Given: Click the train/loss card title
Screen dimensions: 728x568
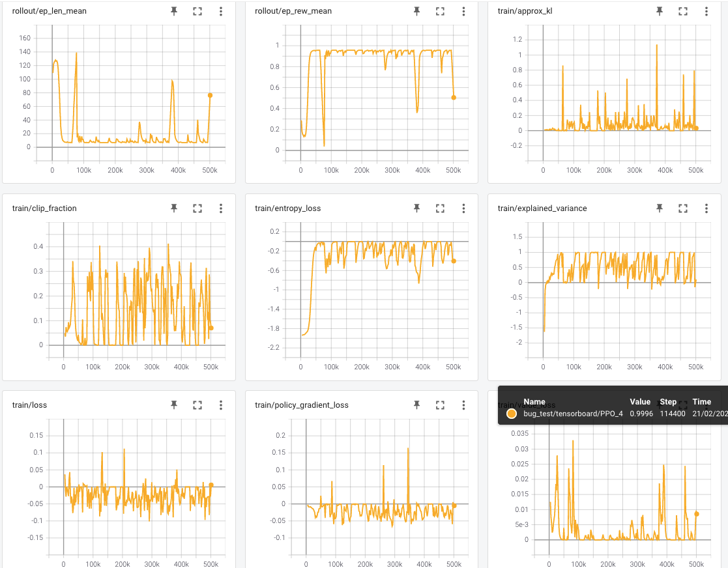Looking at the screenshot, I should point(29,405).
